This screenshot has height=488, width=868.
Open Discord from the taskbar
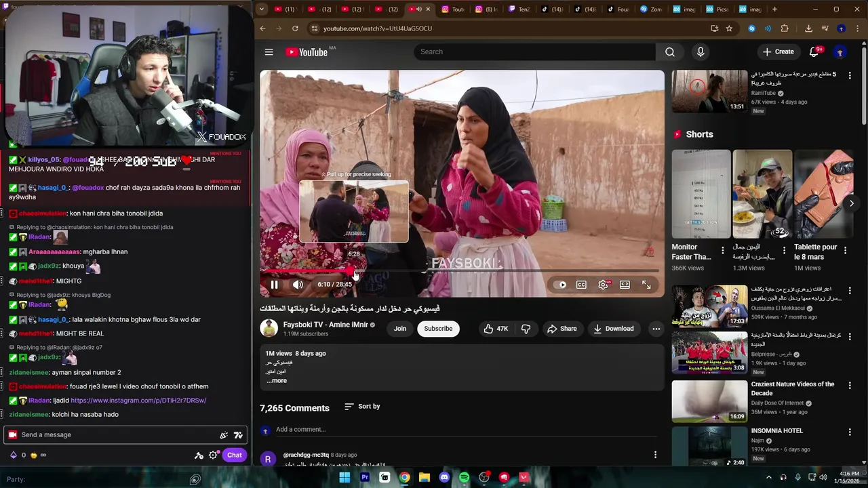(x=444, y=478)
